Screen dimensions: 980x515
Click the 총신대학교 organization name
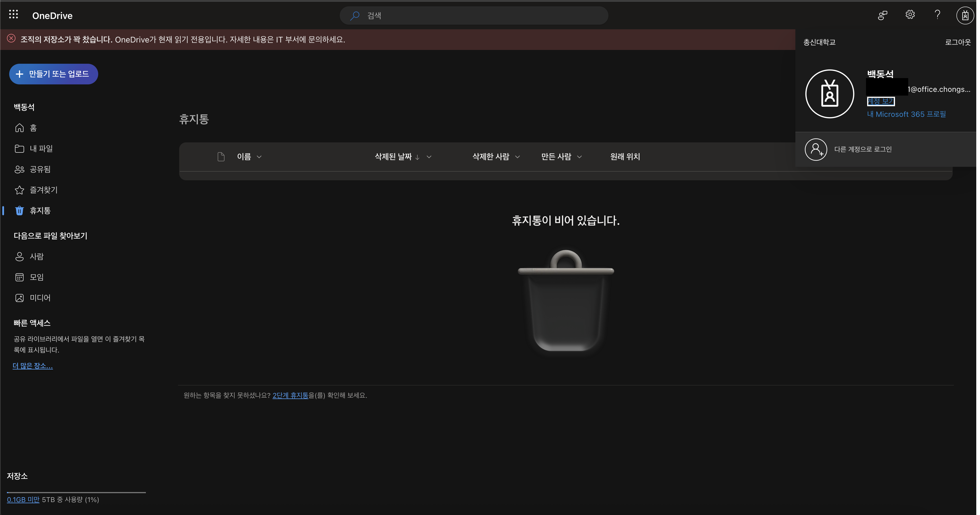click(819, 42)
